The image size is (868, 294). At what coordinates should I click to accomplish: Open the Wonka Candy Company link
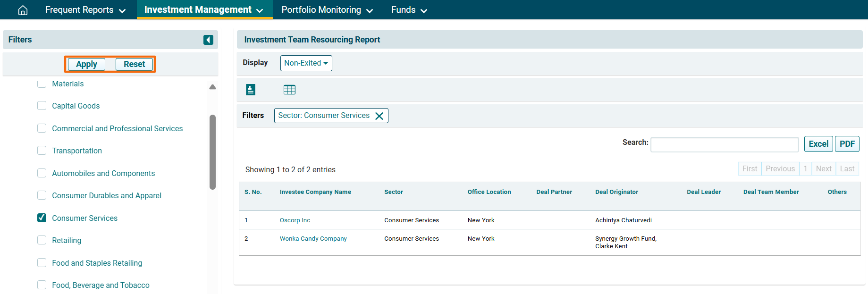tap(313, 239)
